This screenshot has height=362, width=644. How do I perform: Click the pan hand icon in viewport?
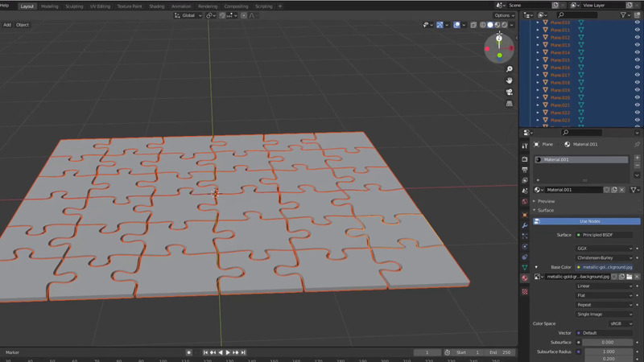click(x=510, y=80)
